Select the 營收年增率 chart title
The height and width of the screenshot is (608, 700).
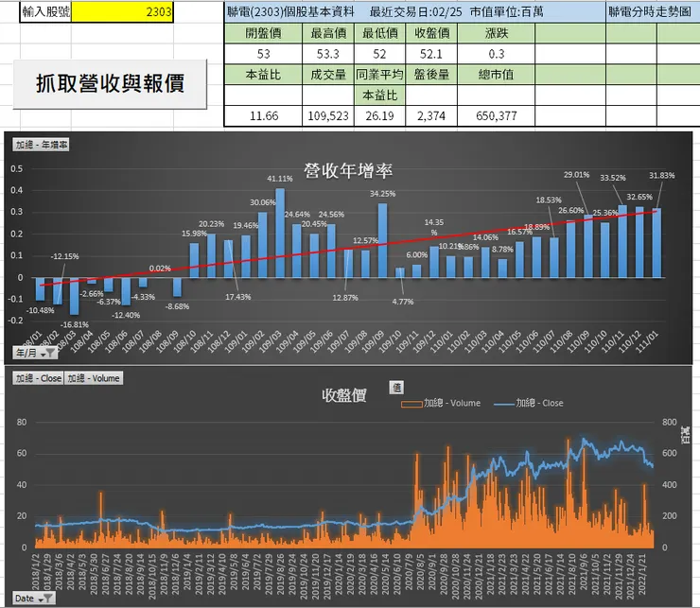point(348,170)
